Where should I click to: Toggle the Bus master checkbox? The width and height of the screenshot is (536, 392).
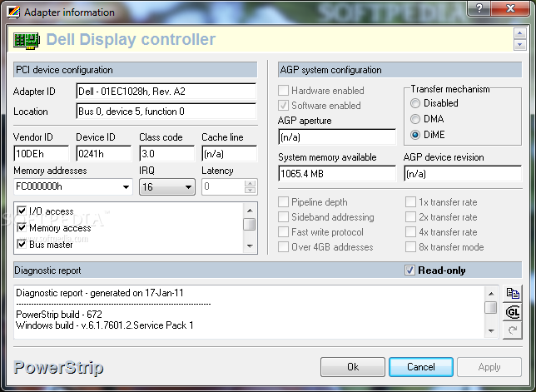coord(22,245)
